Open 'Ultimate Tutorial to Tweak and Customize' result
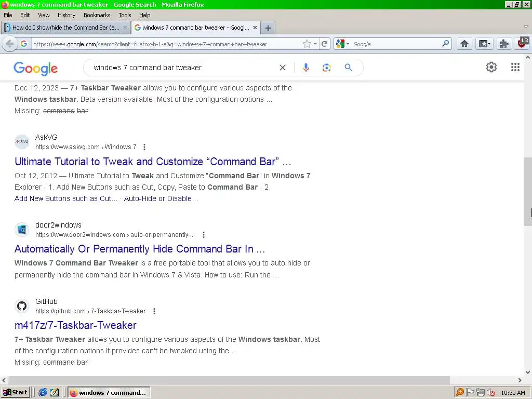 click(153, 162)
